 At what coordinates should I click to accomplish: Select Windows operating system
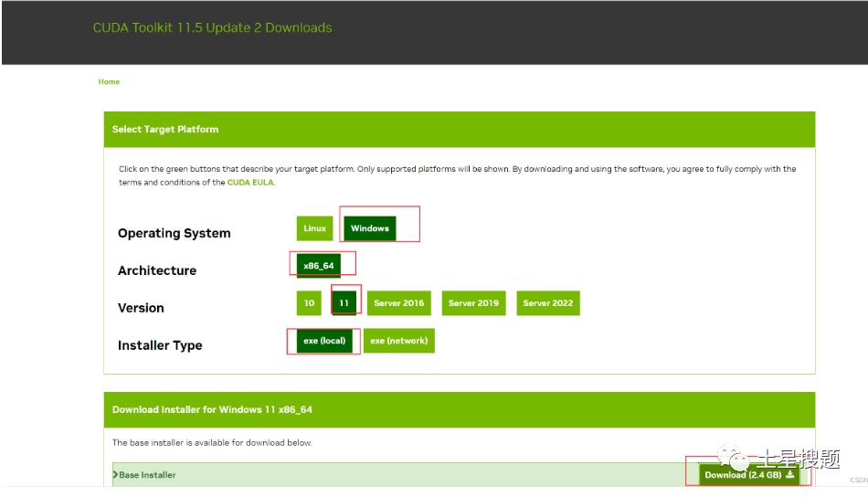coord(370,228)
